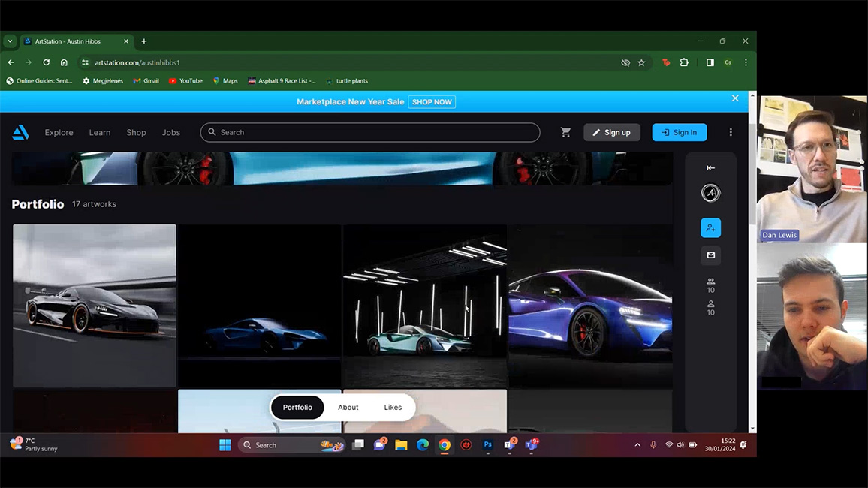
Task: Open the Explore menu
Action: click(59, 132)
